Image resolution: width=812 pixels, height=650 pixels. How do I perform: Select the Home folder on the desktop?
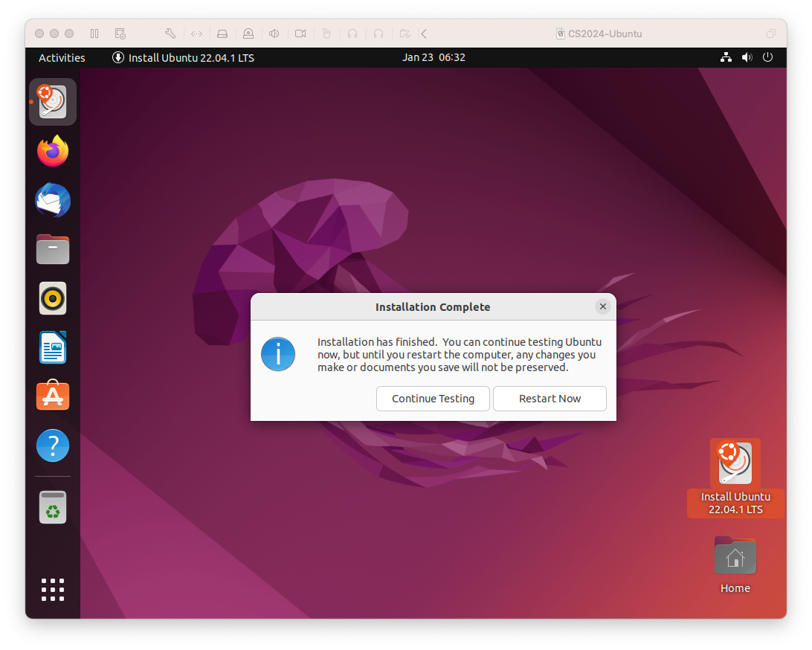735,556
